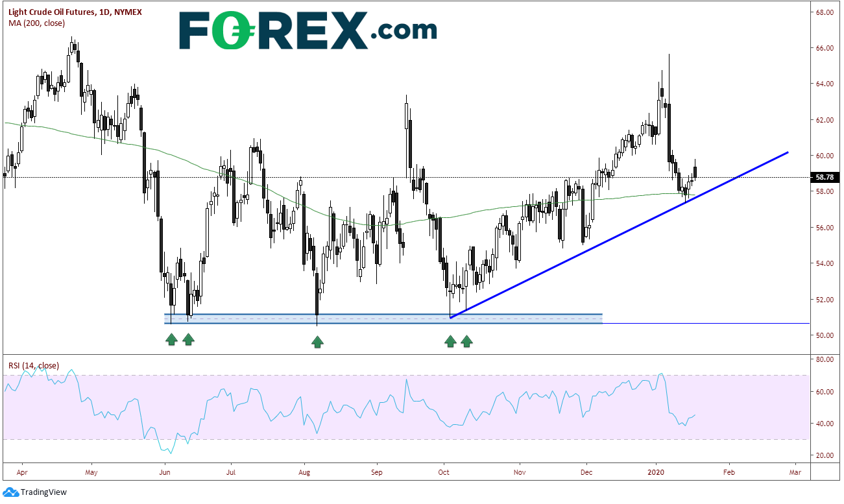Click the Dec date axis label

tap(586, 474)
